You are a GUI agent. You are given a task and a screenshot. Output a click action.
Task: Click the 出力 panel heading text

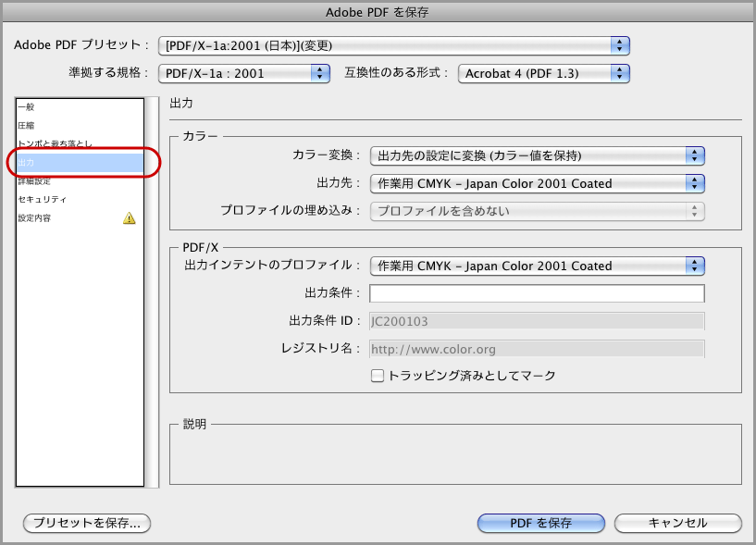pos(181,103)
